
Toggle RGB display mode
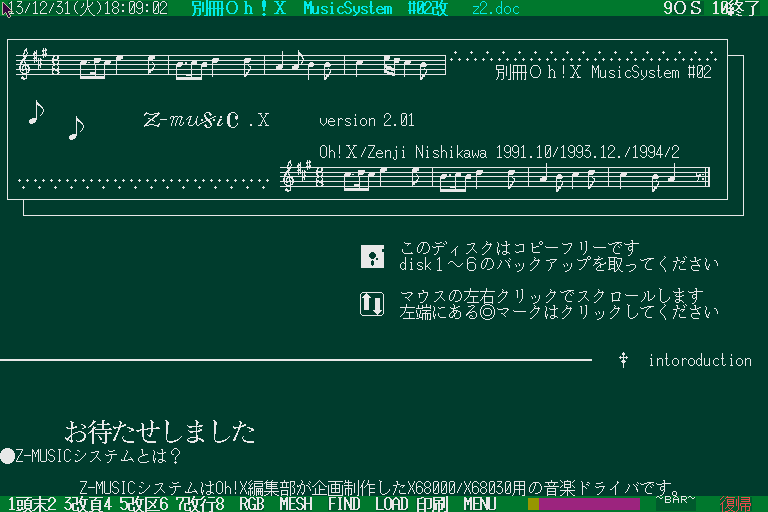252,504
